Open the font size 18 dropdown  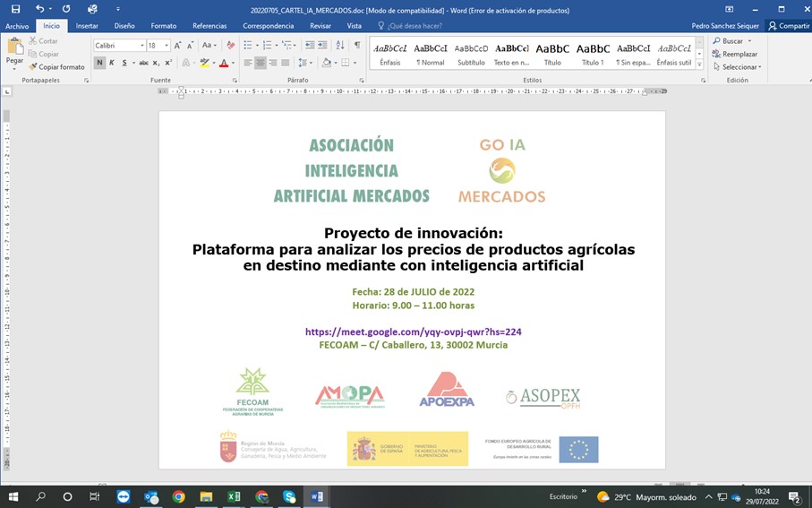coord(167,46)
